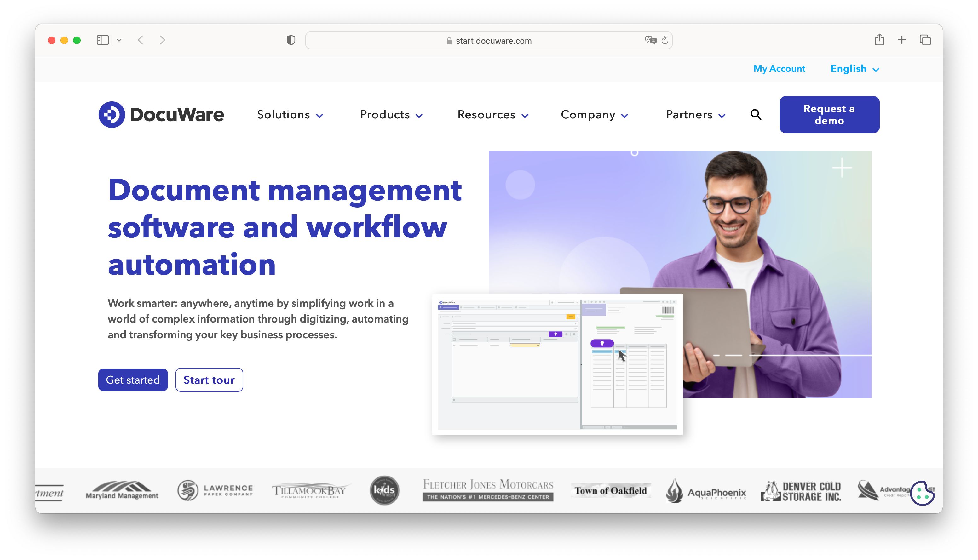Open the Resources menu
This screenshot has height=560, width=978.
click(492, 115)
